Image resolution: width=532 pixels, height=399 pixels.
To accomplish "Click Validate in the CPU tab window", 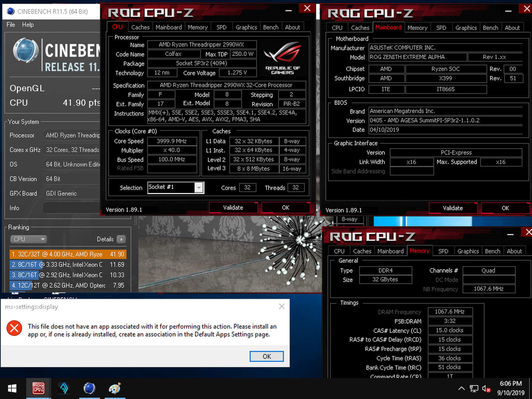I will [233, 208].
